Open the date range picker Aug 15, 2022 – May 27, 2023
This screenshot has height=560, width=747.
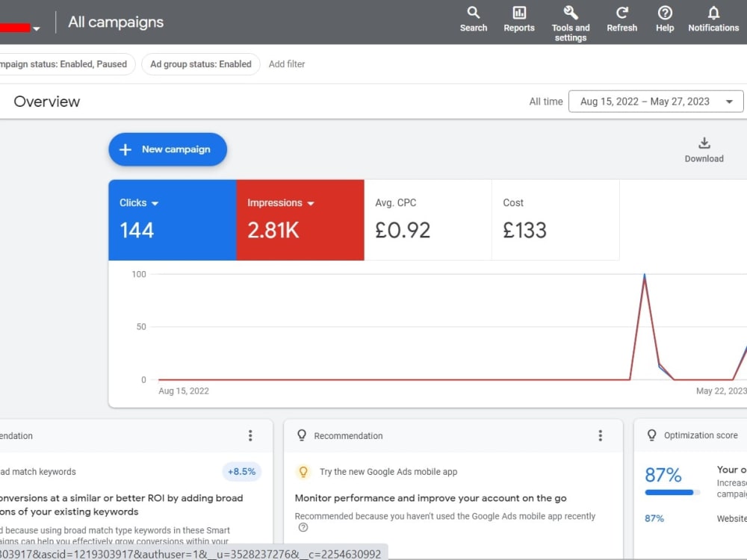[x=656, y=102]
